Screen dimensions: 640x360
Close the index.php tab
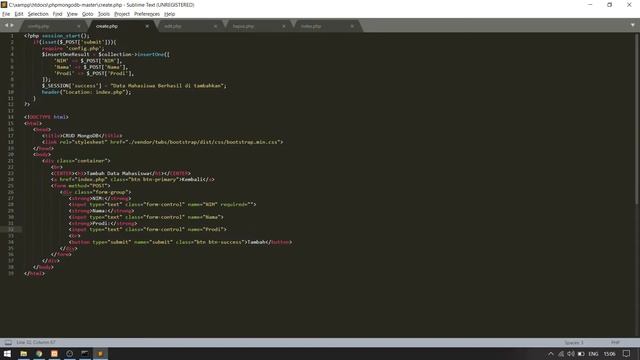point(352,26)
